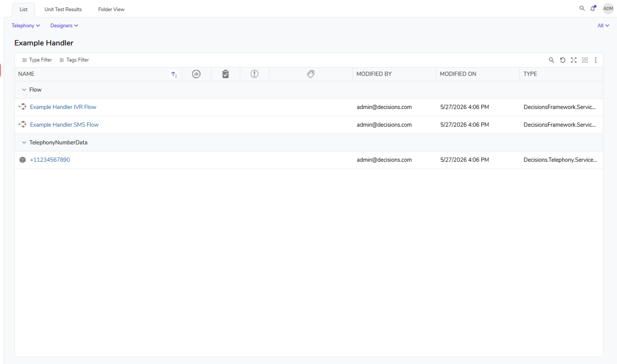Image resolution: width=617 pixels, height=364 pixels.
Task: Click the flow icon beside Example Handler SMS Flow
Action: coord(23,124)
